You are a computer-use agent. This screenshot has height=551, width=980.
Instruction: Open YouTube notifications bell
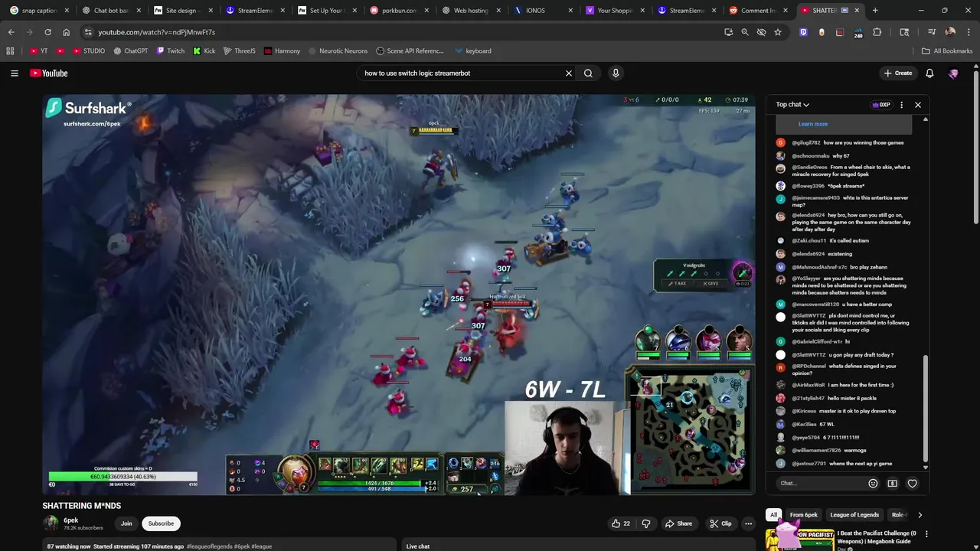tap(929, 73)
